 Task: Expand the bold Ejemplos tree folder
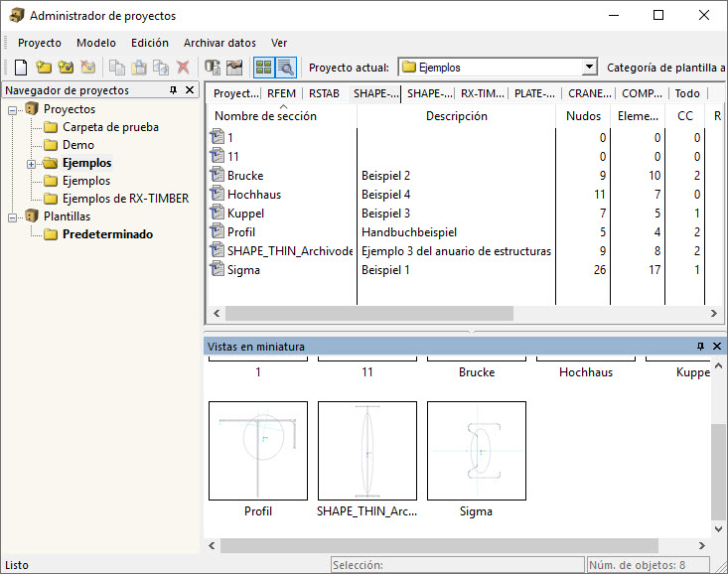(31, 164)
